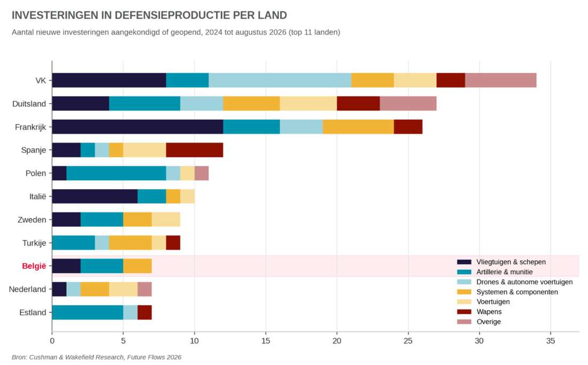Screen dimensions: 588x365
Task: Click the x-axis tick label '20'
Action: point(337,341)
